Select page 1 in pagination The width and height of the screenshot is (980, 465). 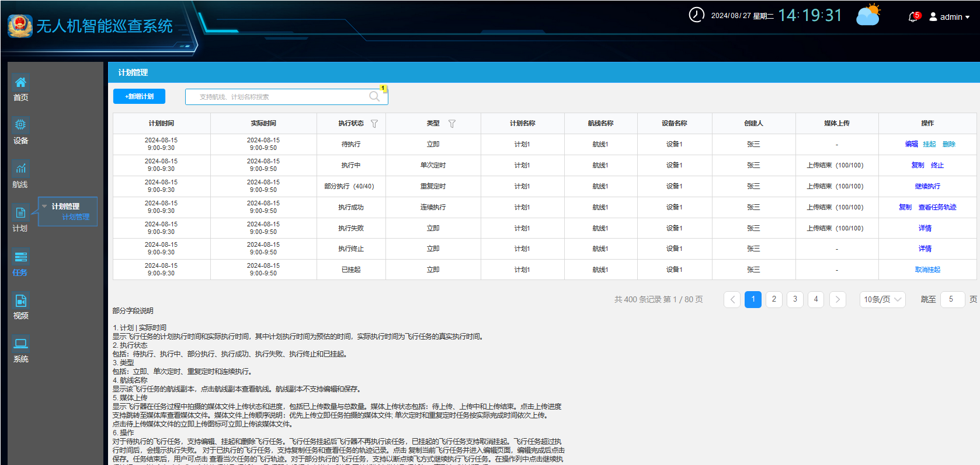[x=753, y=299]
